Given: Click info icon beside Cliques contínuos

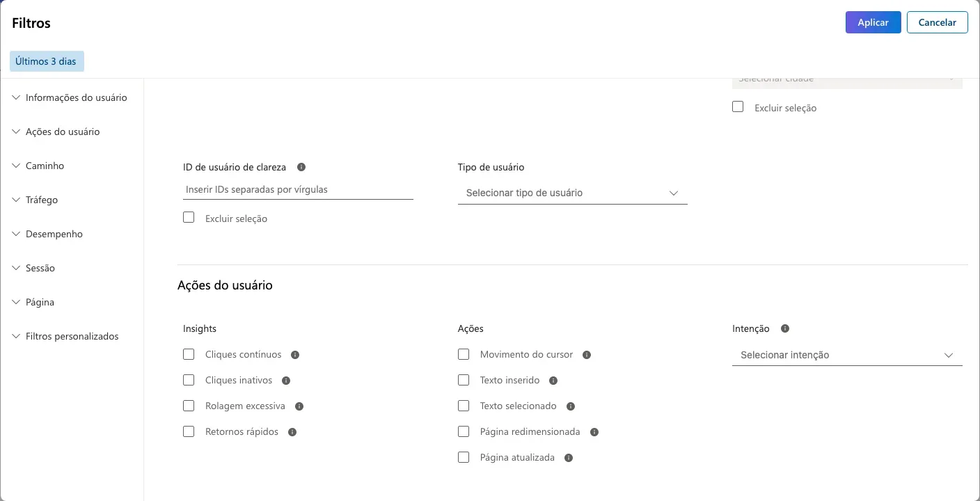Looking at the screenshot, I should coord(295,355).
